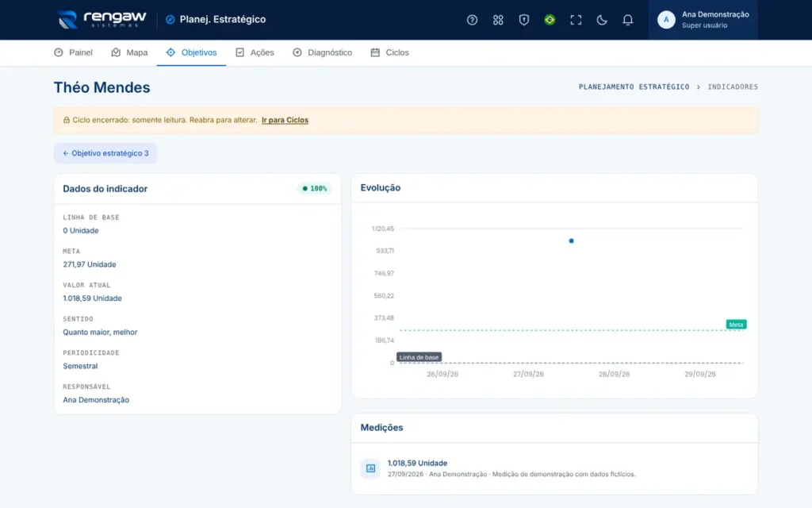Click the Medições card heading
Image resolution: width=812 pixels, height=508 pixels.
(381, 428)
